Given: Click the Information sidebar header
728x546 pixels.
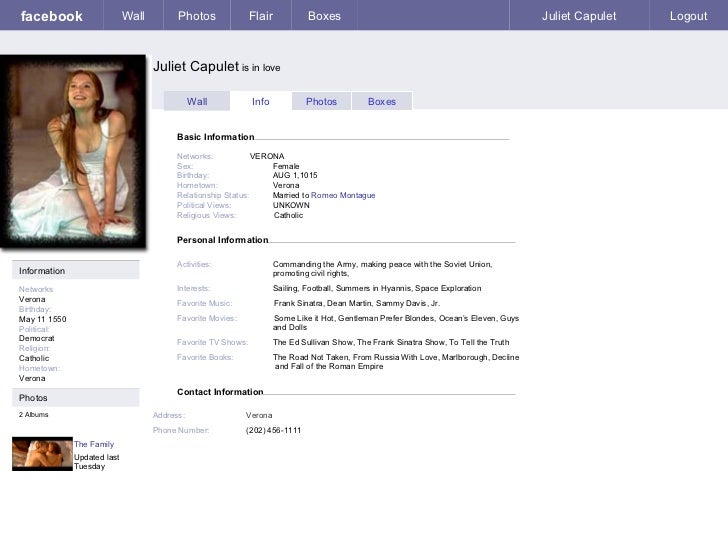Looking at the screenshot, I should pyautogui.click(x=76, y=270).
